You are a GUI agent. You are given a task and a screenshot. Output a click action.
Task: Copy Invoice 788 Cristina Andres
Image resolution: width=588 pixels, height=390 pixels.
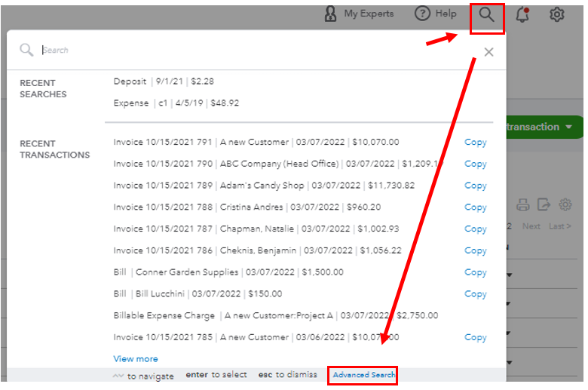point(475,207)
